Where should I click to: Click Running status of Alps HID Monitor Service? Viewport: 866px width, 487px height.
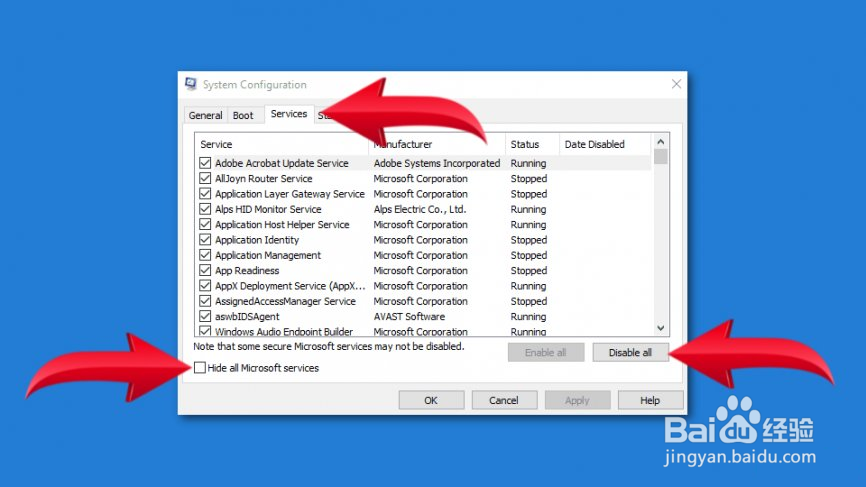click(528, 209)
